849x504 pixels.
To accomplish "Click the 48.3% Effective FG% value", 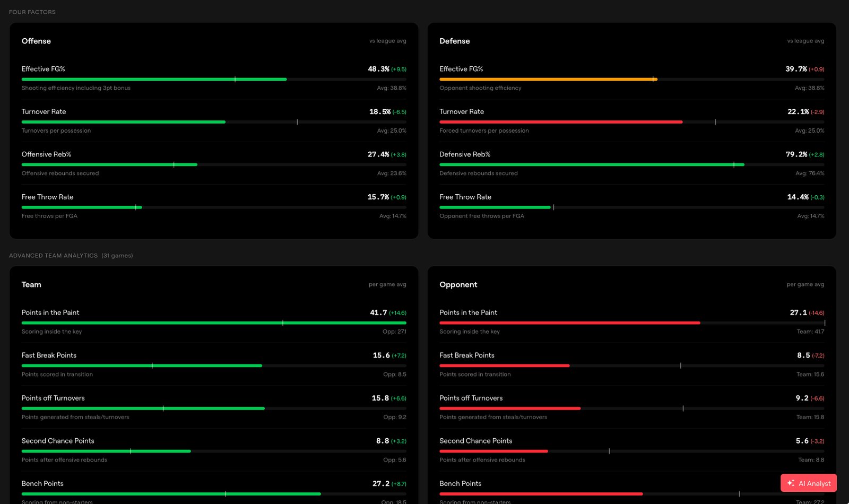I will 378,69.
